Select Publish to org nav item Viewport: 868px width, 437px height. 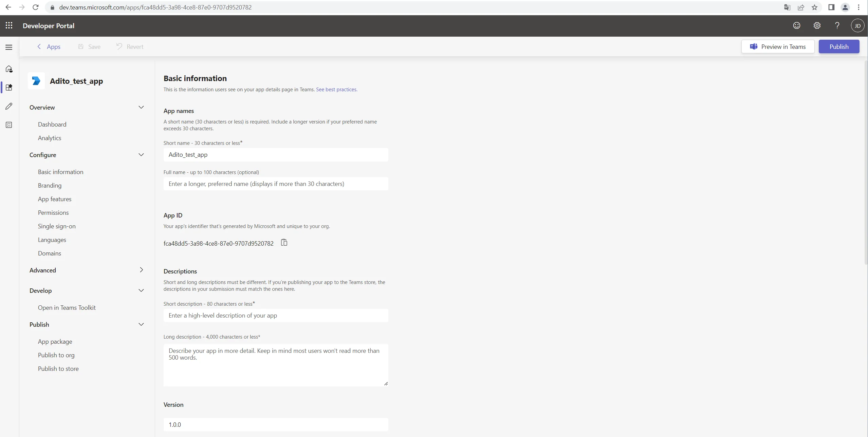click(56, 355)
